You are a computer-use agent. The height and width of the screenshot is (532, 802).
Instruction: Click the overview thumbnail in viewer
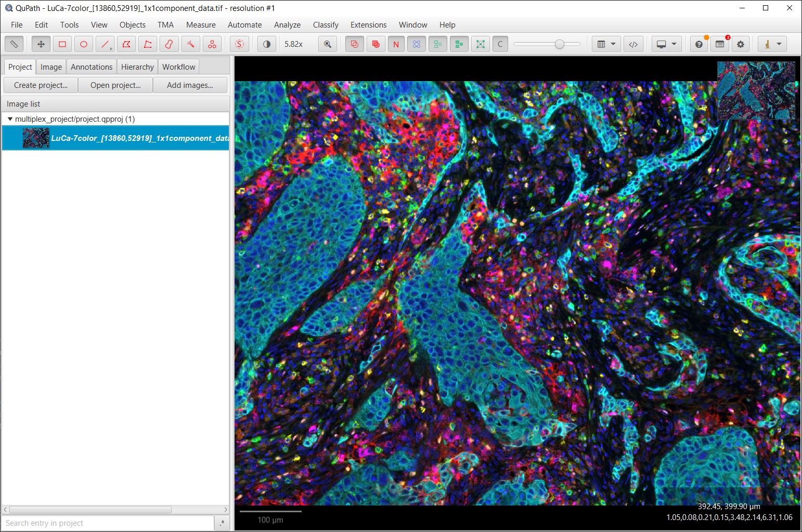pos(756,90)
